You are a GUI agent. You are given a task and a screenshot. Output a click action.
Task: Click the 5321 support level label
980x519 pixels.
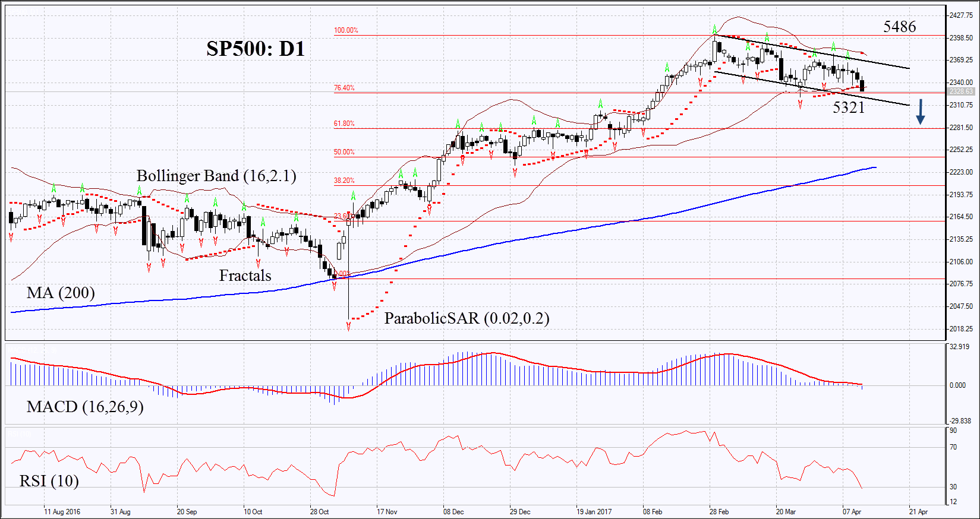pos(848,107)
